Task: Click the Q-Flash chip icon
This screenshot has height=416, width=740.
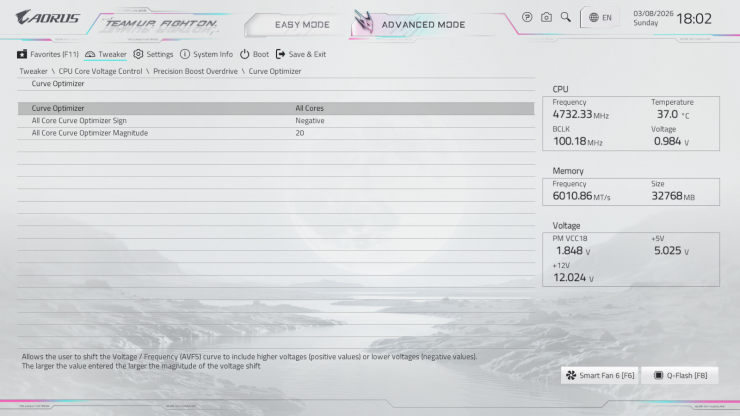Action: point(658,376)
